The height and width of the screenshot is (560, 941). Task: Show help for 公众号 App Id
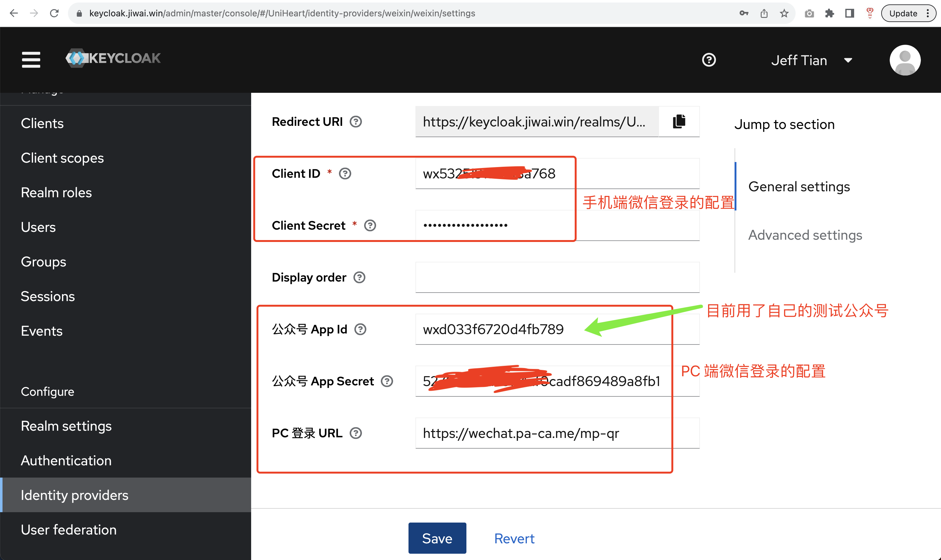360,329
